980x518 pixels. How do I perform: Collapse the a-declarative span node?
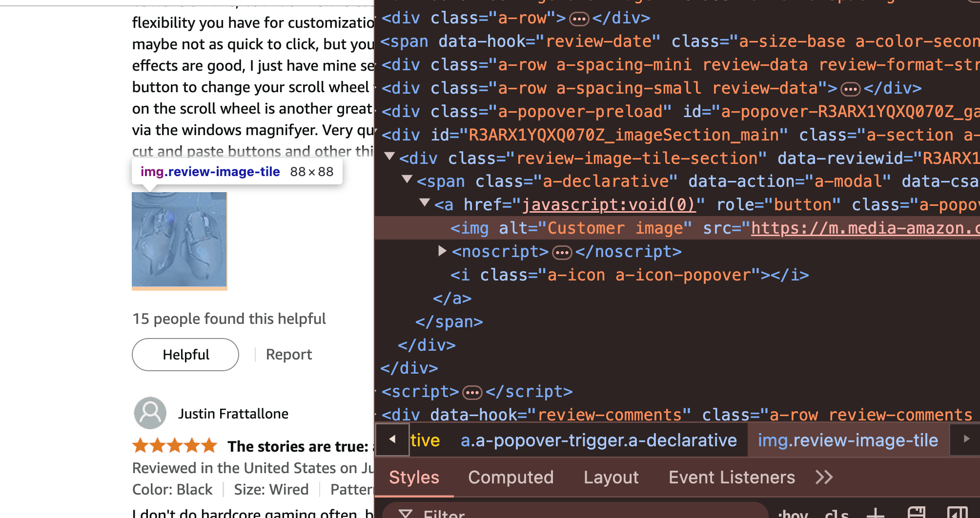[407, 179]
